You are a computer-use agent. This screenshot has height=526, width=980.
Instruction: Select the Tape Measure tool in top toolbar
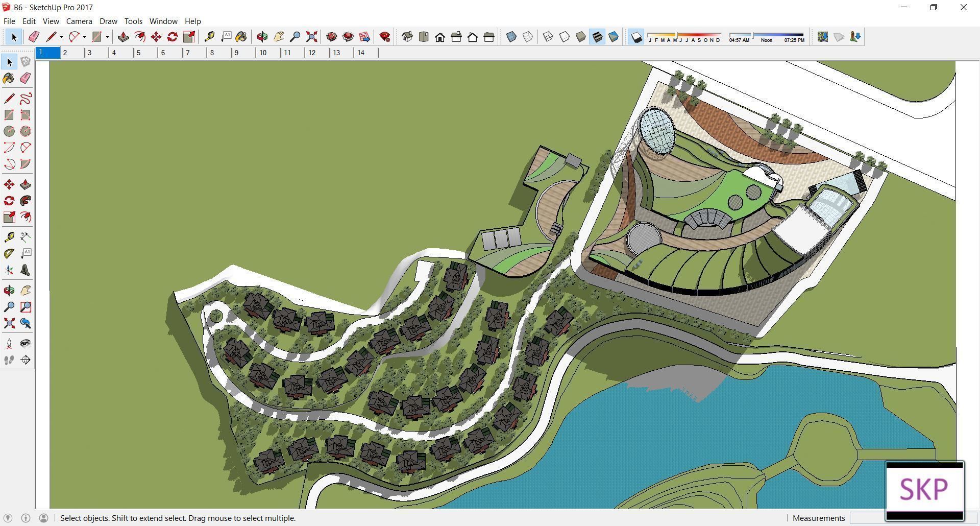[x=209, y=37]
